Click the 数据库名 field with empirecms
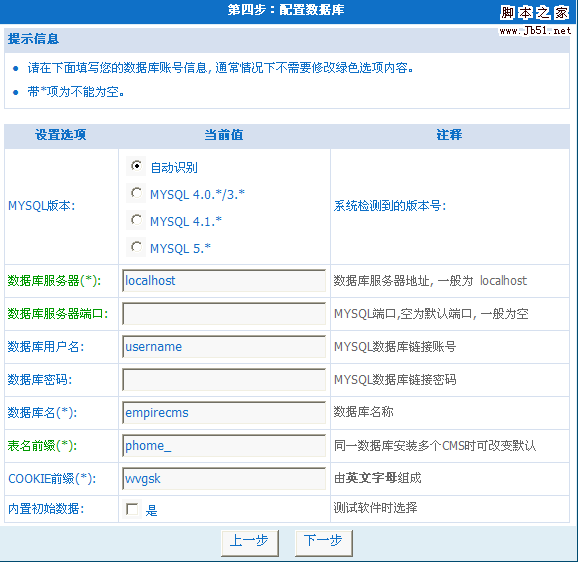578x562 pixels. click(224, 412)
